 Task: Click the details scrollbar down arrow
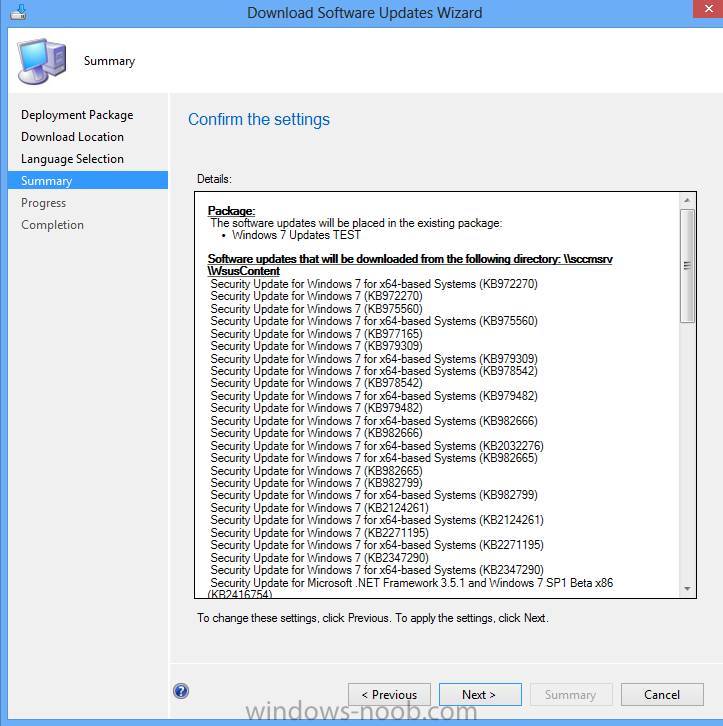[687, 589]
